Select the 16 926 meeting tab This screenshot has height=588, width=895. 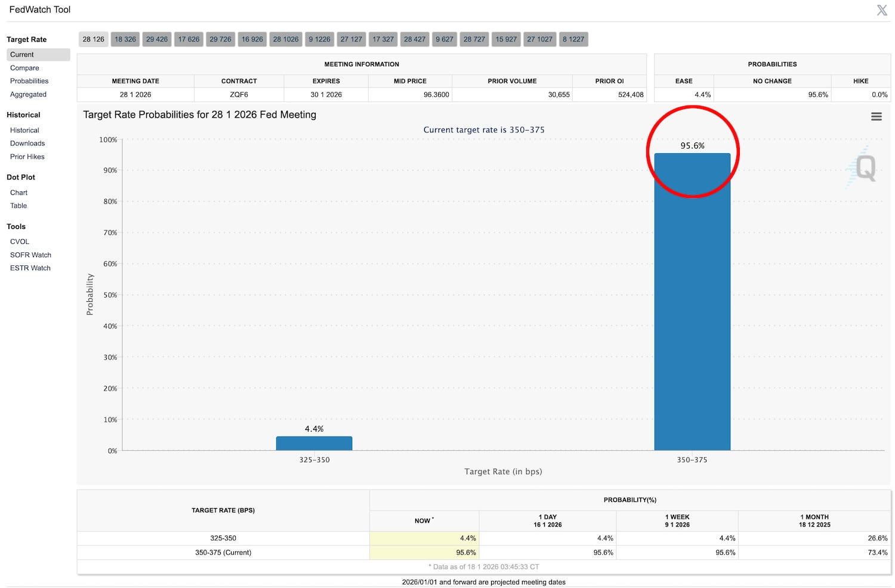(252, 39)
